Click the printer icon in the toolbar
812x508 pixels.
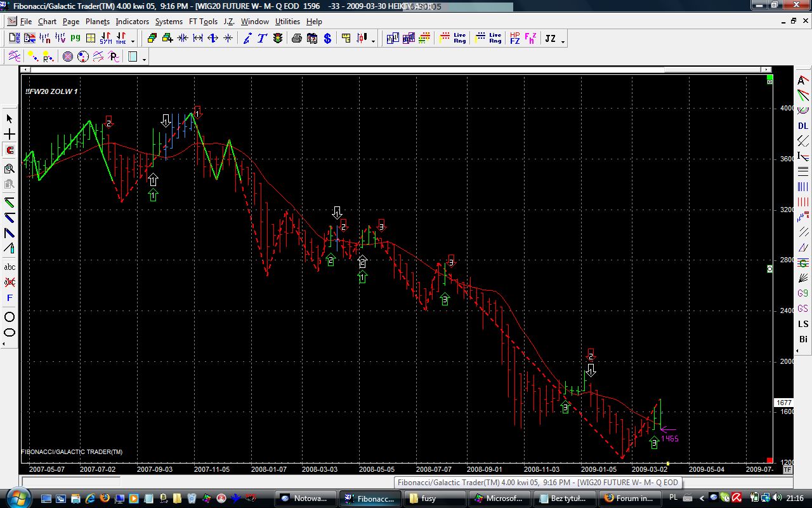tap(296, 39)
